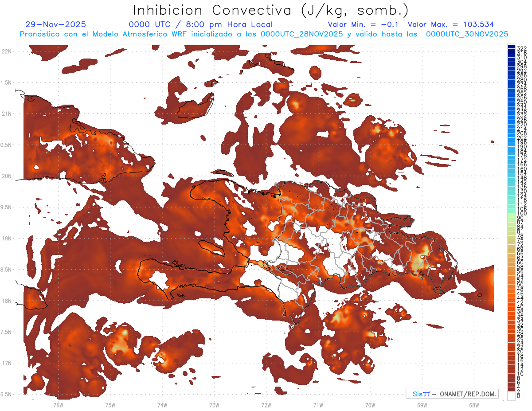Click the 'Pronostico con el Modelo Atmosferico WRF' line
This screenshot has width=532, height=411.
point(264,34)
